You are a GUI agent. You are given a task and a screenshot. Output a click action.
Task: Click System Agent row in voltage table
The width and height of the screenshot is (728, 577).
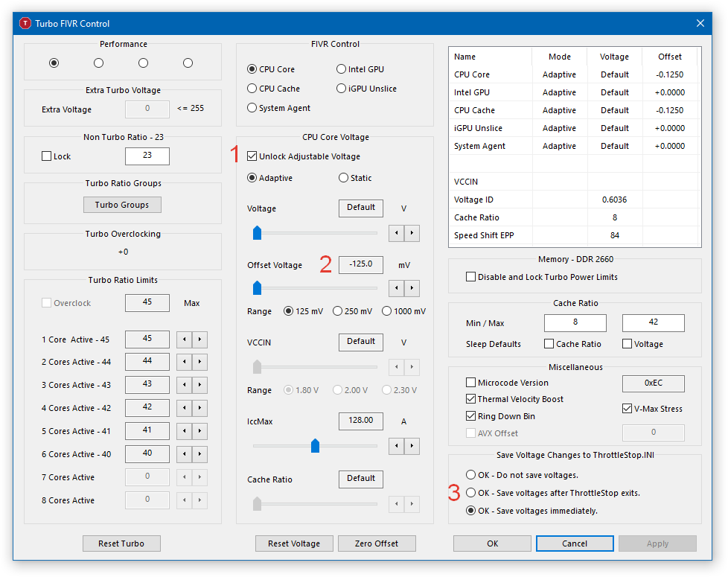point(573,146)
